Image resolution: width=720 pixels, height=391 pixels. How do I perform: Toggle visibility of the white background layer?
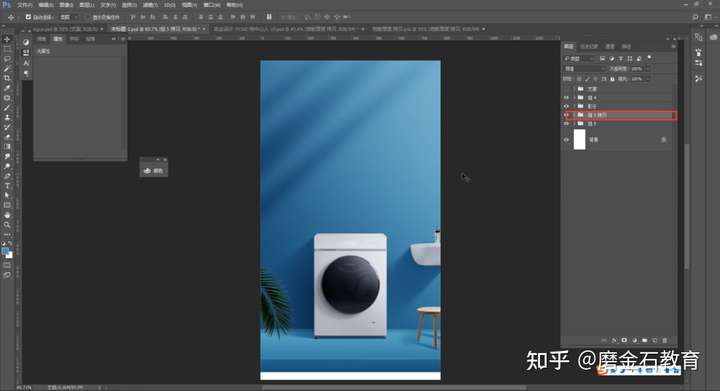coord(566,140)
